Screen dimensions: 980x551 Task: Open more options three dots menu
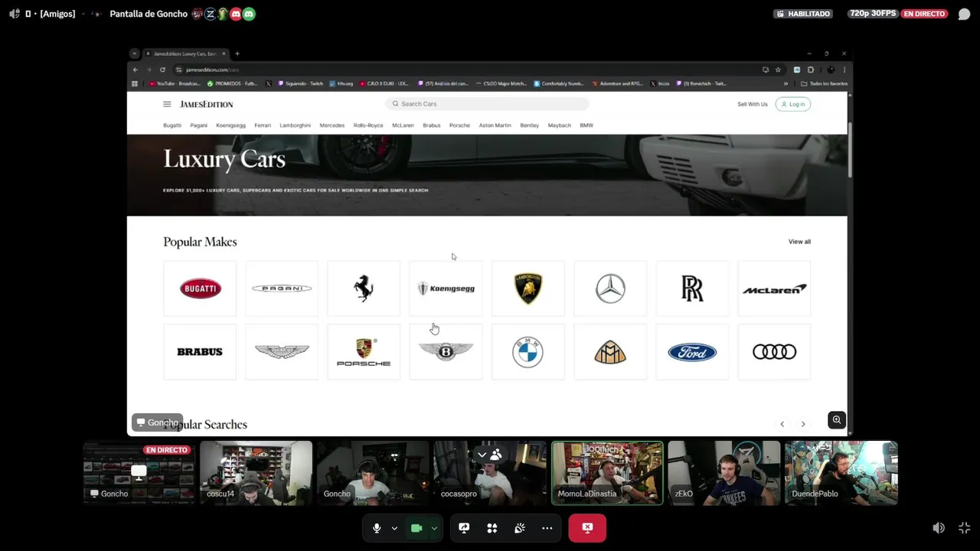click(x=547, y=528)
